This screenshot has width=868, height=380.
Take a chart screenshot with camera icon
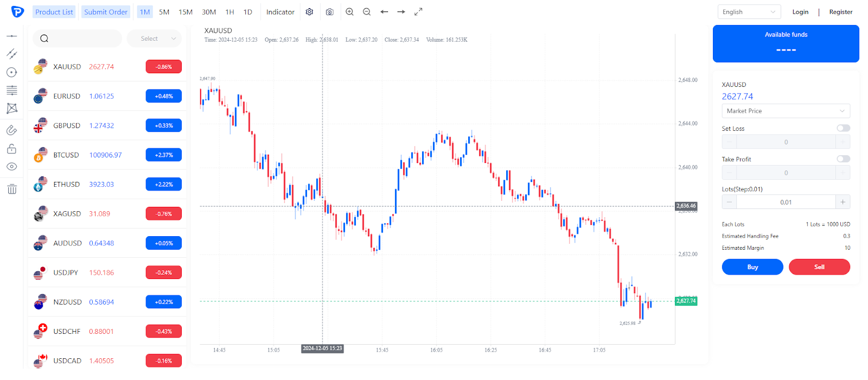tap(329, 12)
